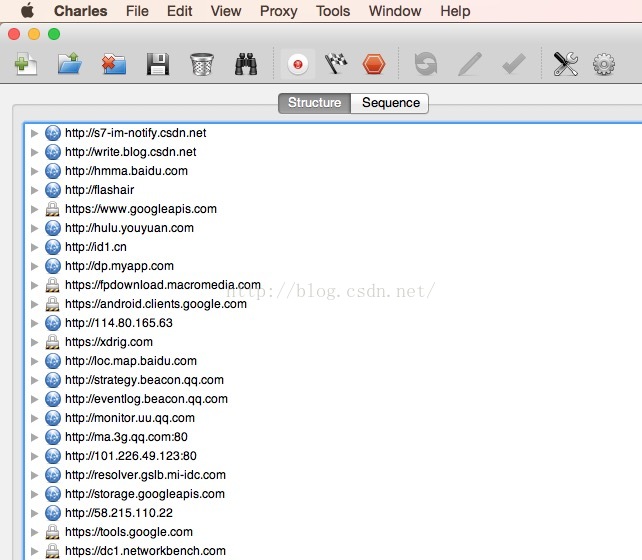Viewport: 642px width, 560px height.
Task: Open the Charles application menu
Action: click(81, 11)
